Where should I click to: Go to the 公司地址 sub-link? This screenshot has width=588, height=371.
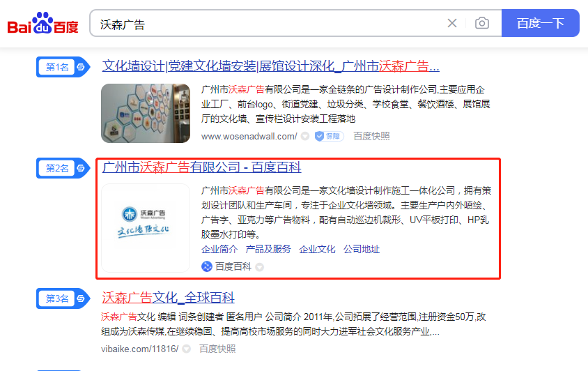click(x=362, y=249)
